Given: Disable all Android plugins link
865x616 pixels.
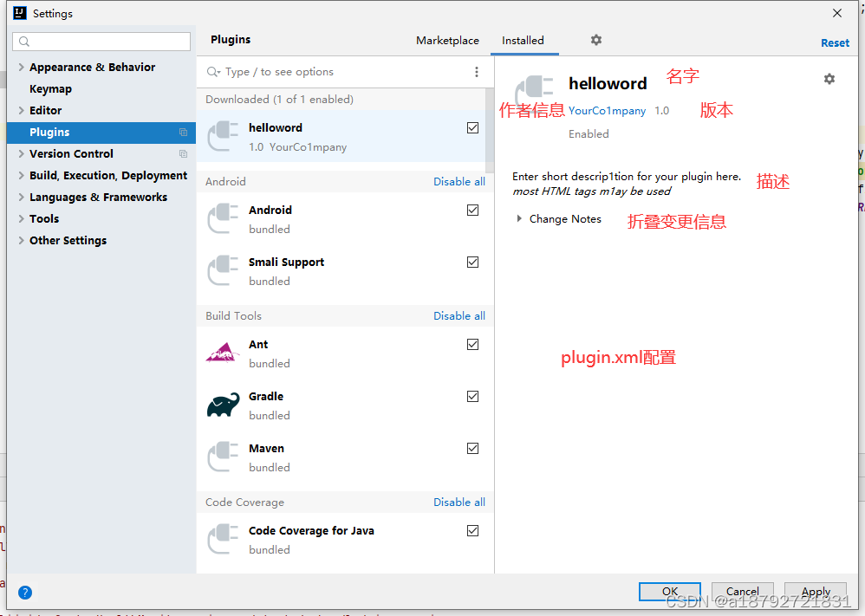Looking at the screenshot, I should pyautogui.click(x=459, y=181).
